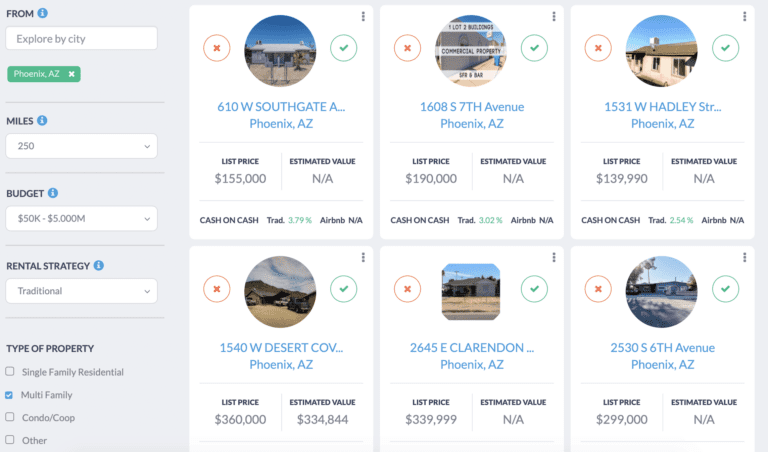The height and width of the screenshot is (452, 768).
Task: Open the 1608 S 7TH Avenue listing title
Action: point(471,107)
